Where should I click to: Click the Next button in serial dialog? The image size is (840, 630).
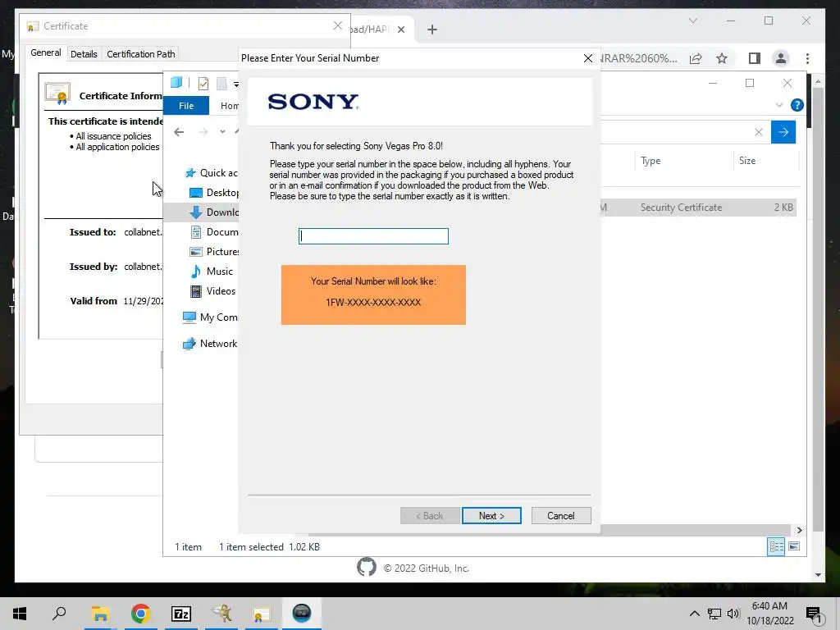point(491,515)
